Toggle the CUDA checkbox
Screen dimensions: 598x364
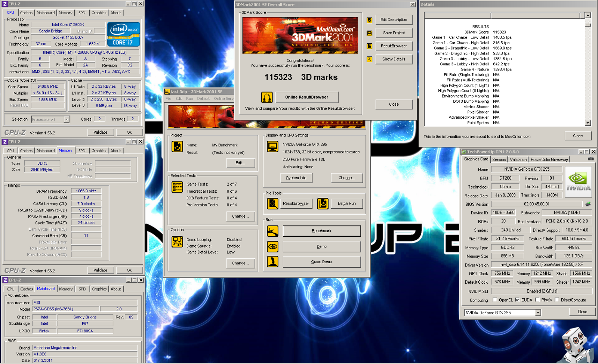(517, 300)
